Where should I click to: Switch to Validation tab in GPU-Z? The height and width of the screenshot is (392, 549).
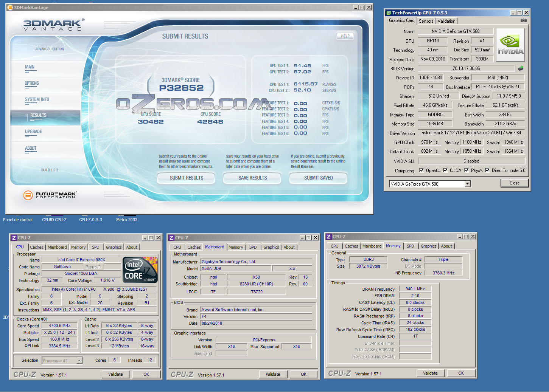pos(446,21)
